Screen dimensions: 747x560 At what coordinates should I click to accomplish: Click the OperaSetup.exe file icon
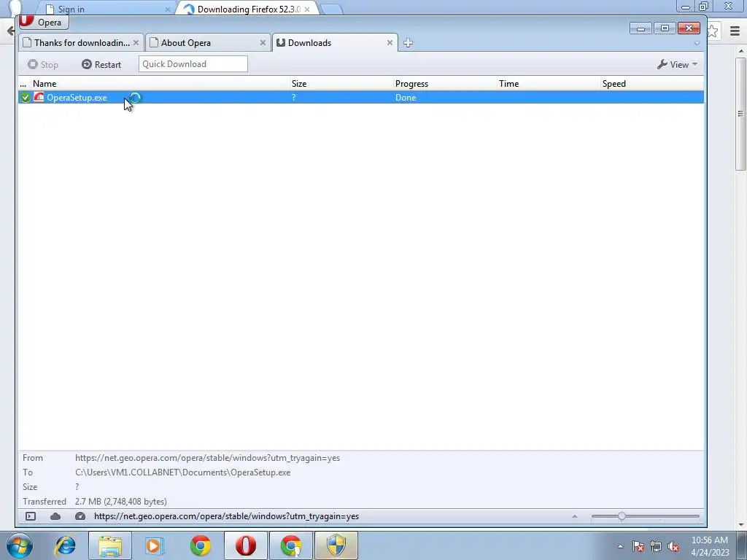[x=39, y=97]
